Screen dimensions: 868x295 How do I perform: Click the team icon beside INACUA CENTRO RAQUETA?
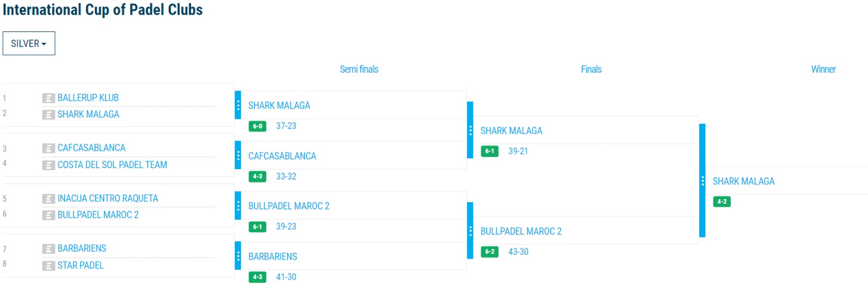pyautogui.click(x=48, y=198)
